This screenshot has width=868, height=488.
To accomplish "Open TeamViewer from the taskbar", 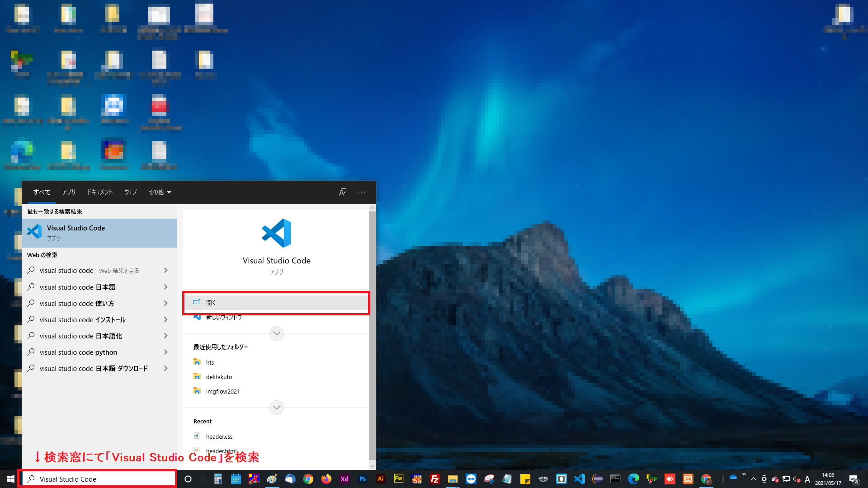I will (471, 479).
